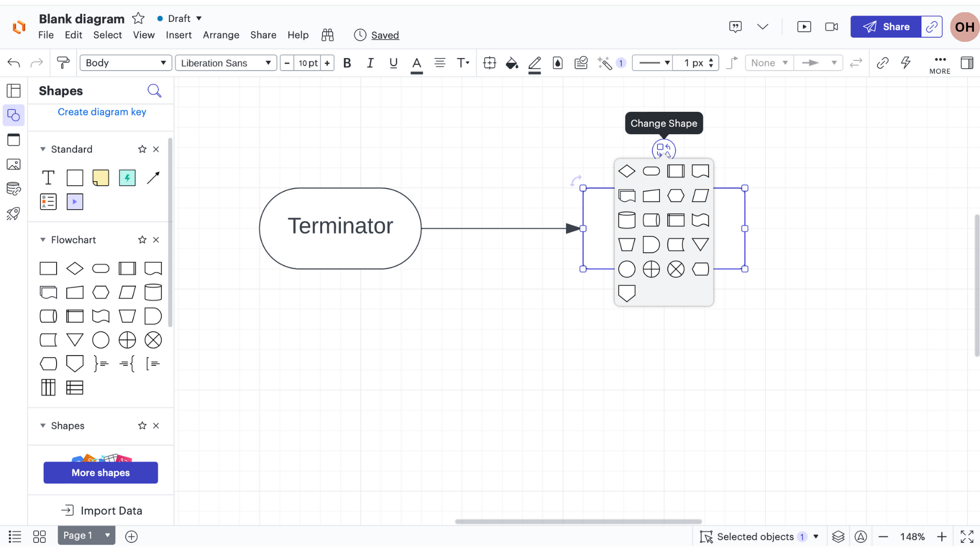This screenshot has width=980, height=551.
Task: Toggle italic text formatting
Action: pyautogui.click(x=370, y=63)
